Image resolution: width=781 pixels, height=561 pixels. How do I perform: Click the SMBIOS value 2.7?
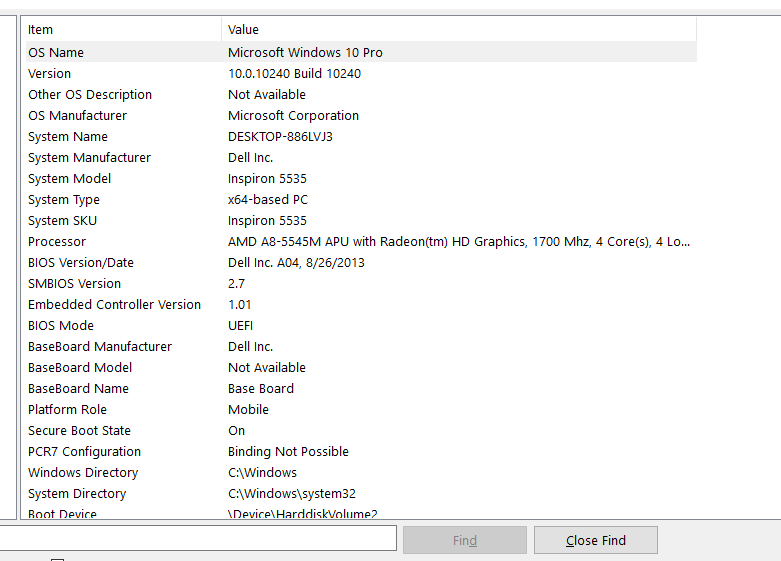click(x=237, y=283)
